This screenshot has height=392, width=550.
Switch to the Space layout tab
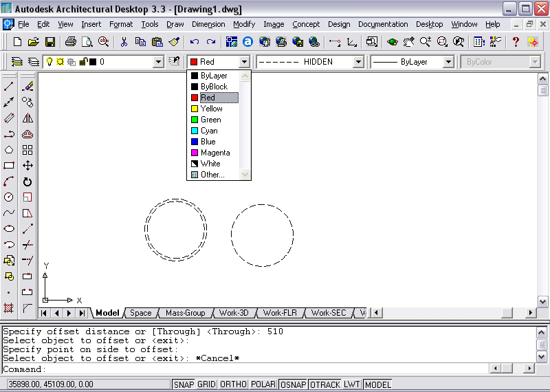[141, 313]
